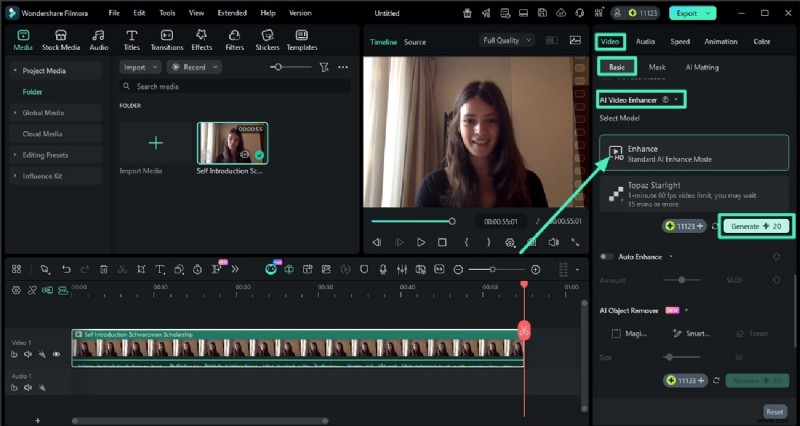The height and width of the screenshot is (426, 800).
Task: Switch to the Animation tab
Action: click(720, 42)
